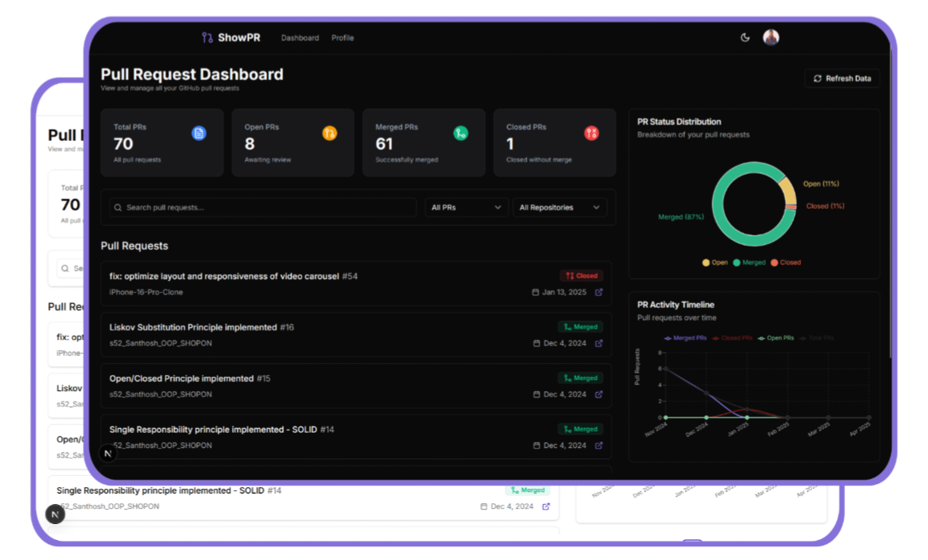Open external link for Liskov Substitution PR #16

599,342
